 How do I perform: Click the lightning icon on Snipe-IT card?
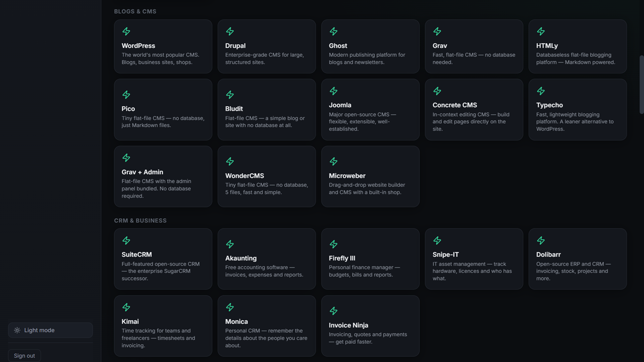pos(437,240)
